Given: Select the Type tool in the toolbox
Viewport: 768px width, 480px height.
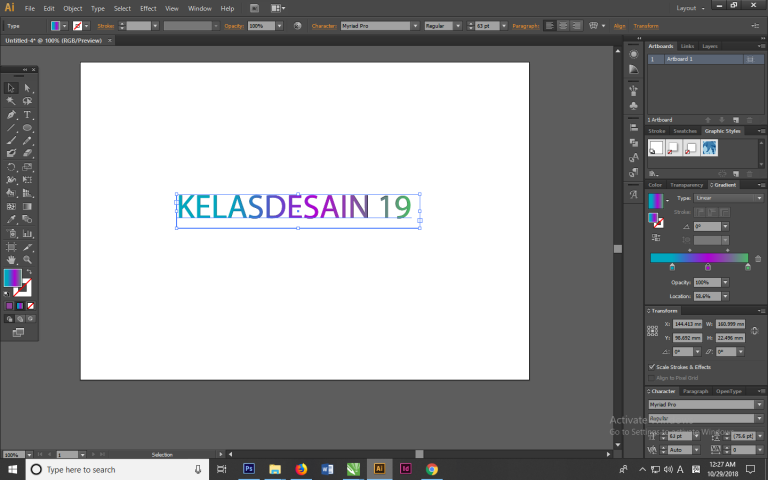Looking at the screenshot, I should pos(28,115).
